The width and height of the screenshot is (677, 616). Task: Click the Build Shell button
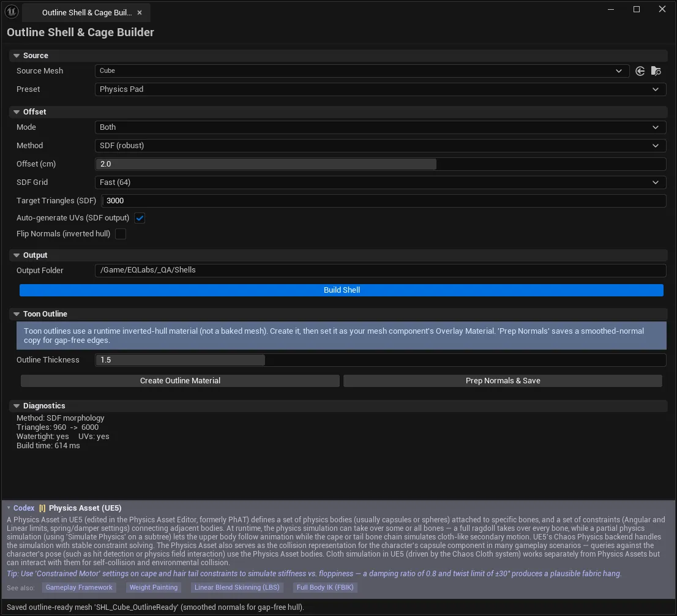(x=342, y=290)
